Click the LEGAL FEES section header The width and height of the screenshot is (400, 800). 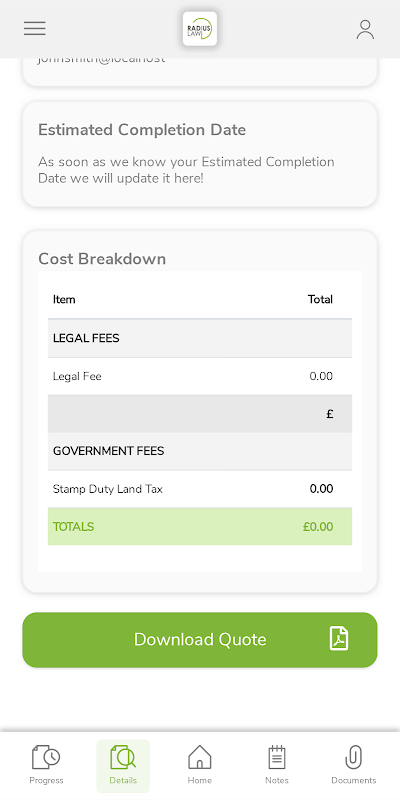coord(200,338)
